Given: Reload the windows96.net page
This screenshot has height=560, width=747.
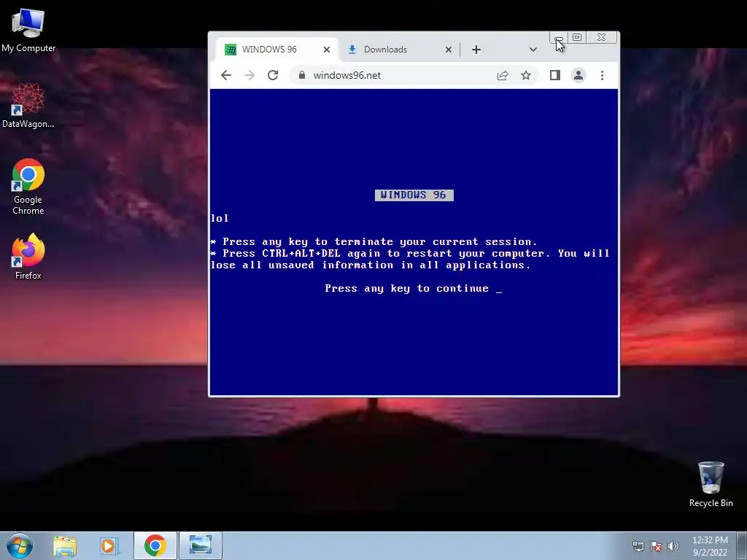Looking at the screenshot, I should [273, 75].
